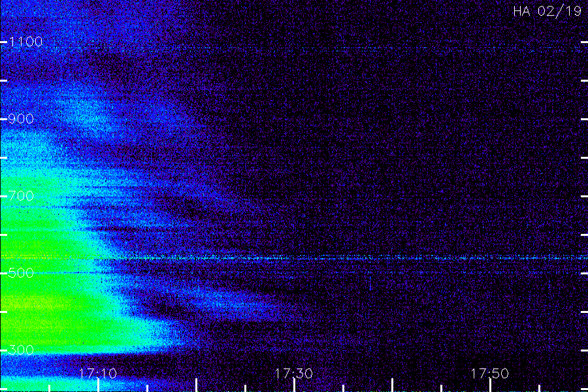
Task: Click the 1100 frequency axis label
Action: (25, 42)
